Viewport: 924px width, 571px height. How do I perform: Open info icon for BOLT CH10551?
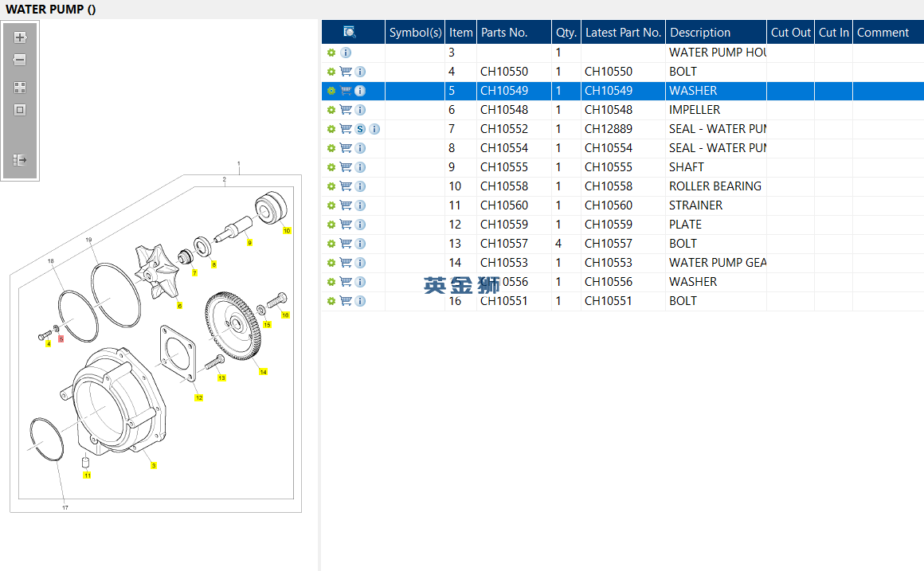(360, 301)
